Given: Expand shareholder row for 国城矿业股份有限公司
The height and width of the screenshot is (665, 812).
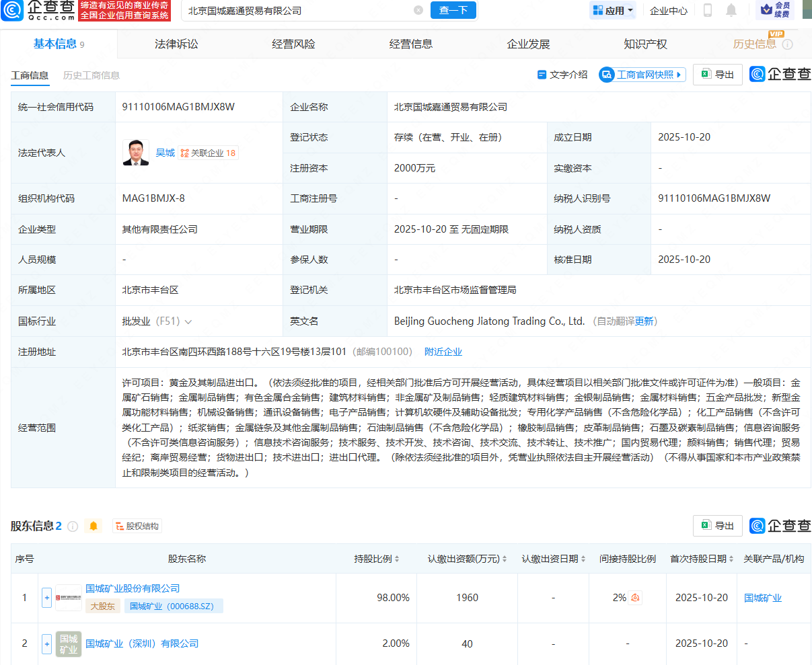Looking at the screenshot, I should (x=46, y=597).
